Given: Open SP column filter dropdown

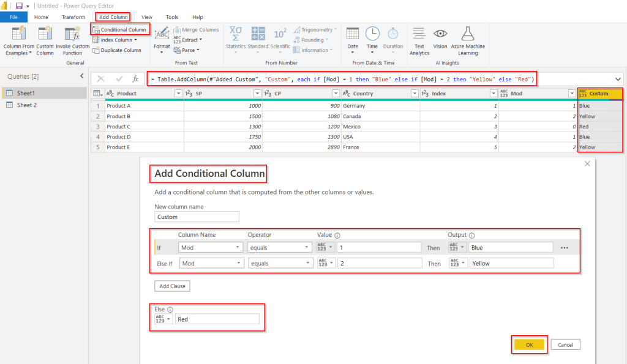Looking at the screenshot, I should (x=257, y=94).
